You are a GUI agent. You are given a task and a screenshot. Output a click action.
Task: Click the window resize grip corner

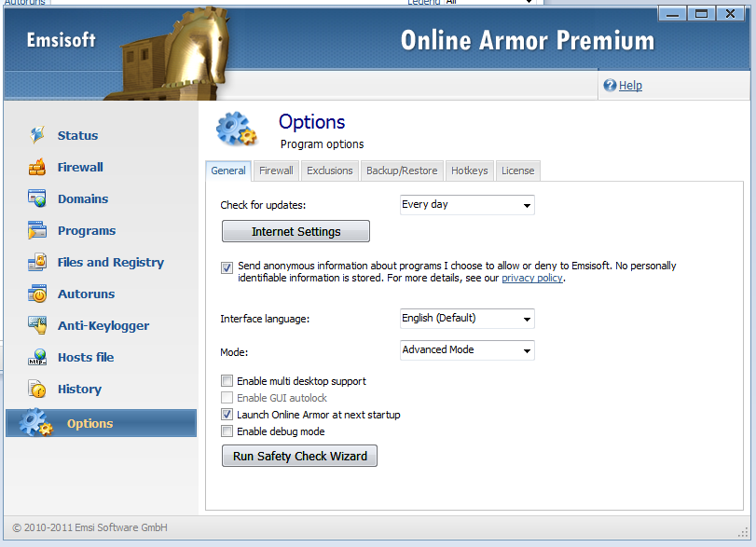743,532
